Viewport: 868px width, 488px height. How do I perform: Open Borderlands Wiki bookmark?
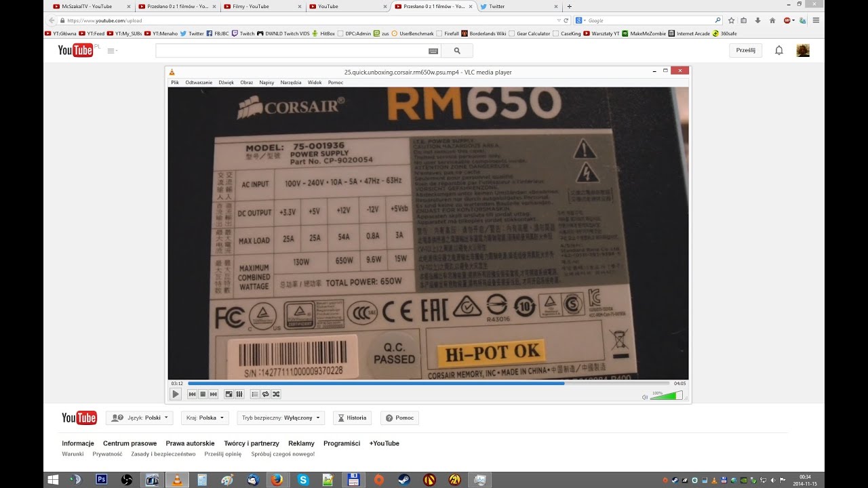pyautogui.click(x=484, y=33)
